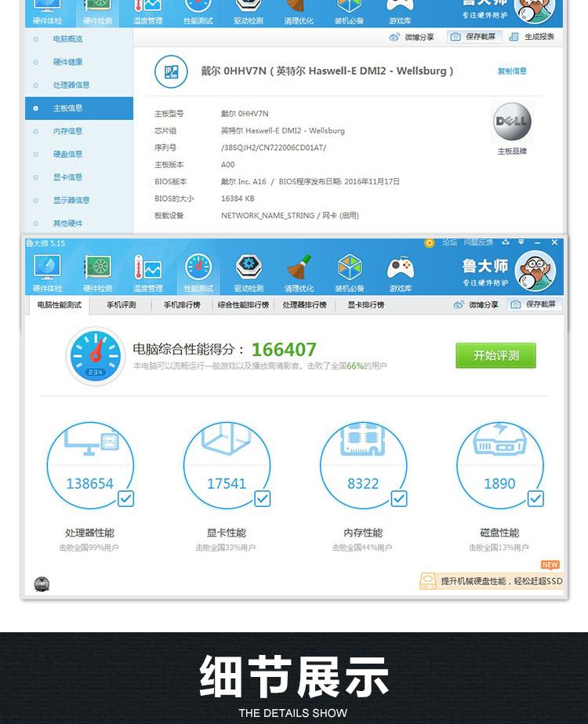This screenshot has height=724, width=588.
Task: Toggle 磁盘性能 checkbox
Action: (535, 499)
